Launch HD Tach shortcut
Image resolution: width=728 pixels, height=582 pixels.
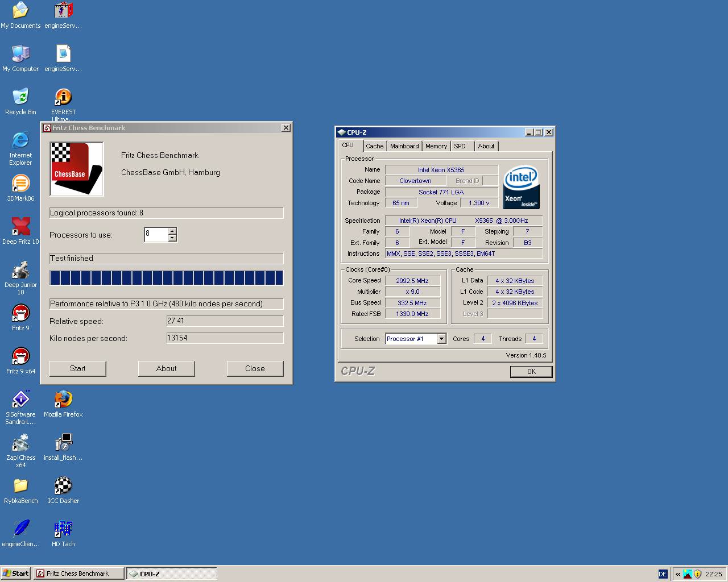pos(63,534)
